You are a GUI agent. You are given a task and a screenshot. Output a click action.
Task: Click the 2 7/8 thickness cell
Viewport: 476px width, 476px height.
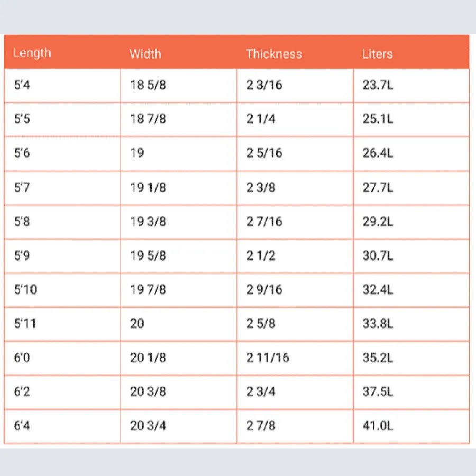(295, 426)
